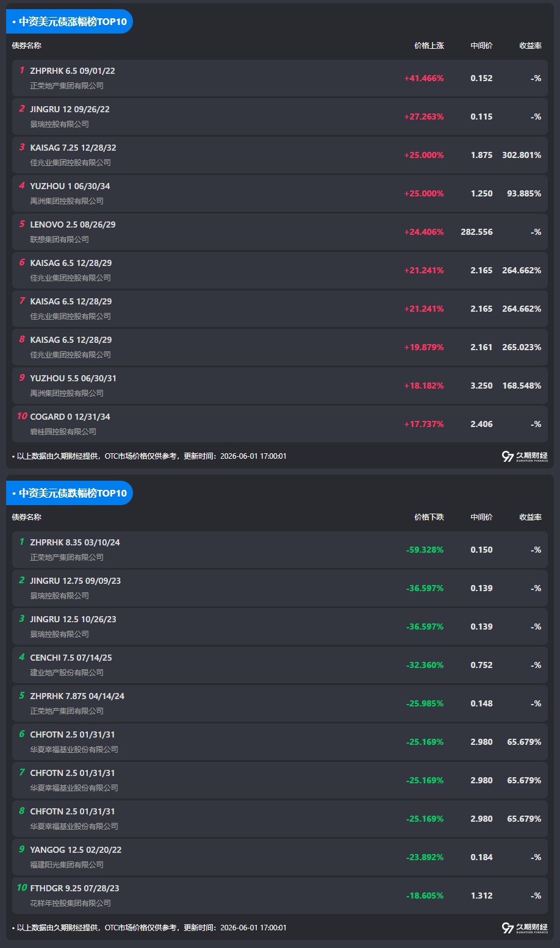Click the -59.328% price drop value
This screenshot has height=948, width=560.
[425, 550]
